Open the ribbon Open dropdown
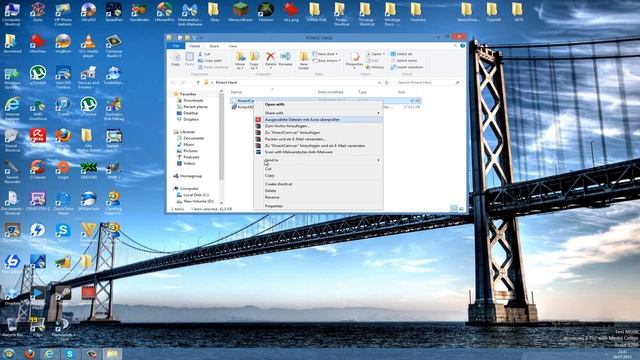 pyautogui.click(x=375, y=54)
